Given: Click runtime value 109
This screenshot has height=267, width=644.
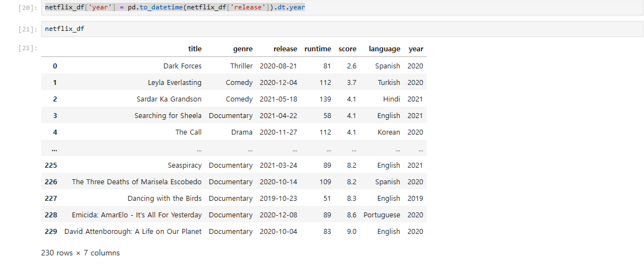Looking at the screenshot, I should pos(325,181).
